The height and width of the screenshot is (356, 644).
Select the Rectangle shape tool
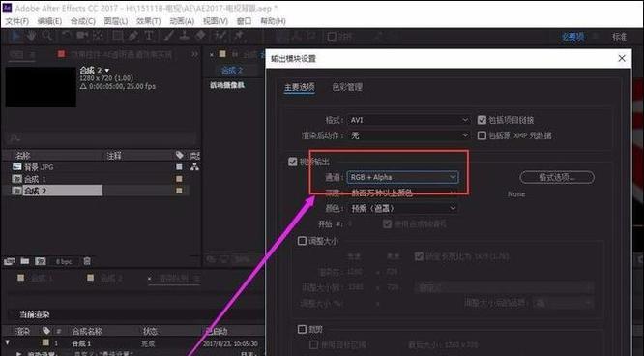[x=117, y=36]
